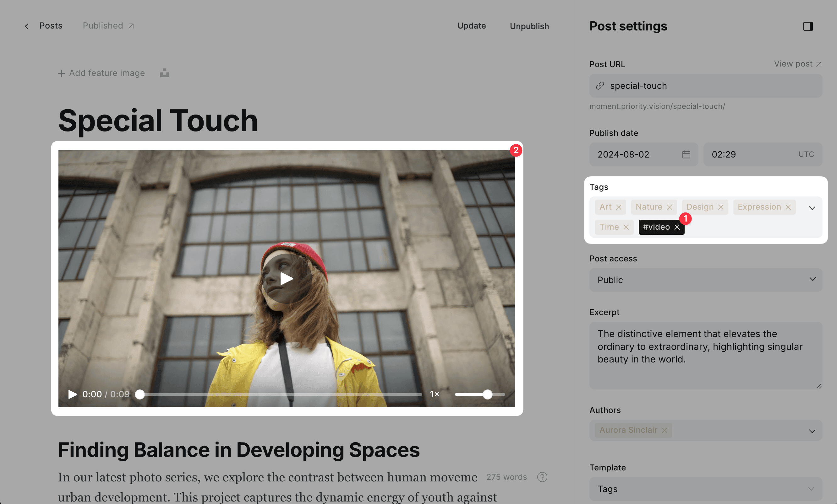837x504 pixels.
Task: Change video playback speed 1×
Action: [x=434, y=394]
